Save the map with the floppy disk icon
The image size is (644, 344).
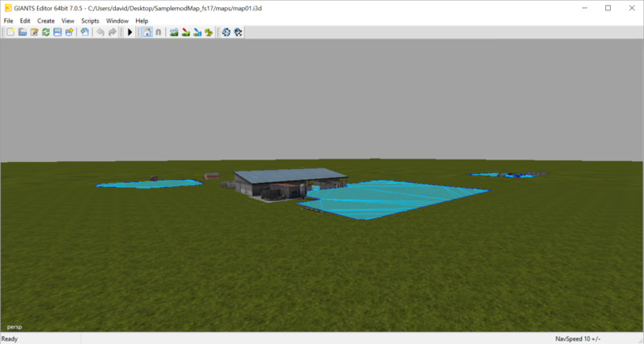pyautogui.click(x=57, y=32)
